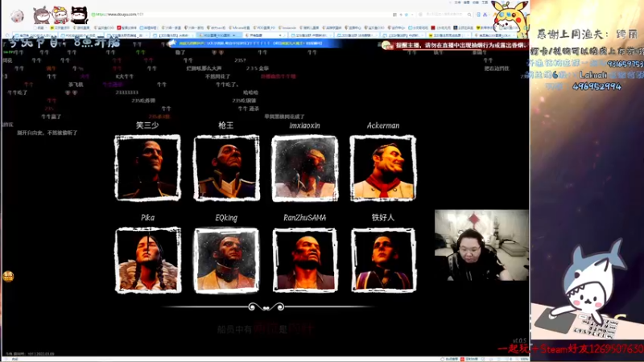Click the player name label Pika
644x362 pixels.
(148, 217)
